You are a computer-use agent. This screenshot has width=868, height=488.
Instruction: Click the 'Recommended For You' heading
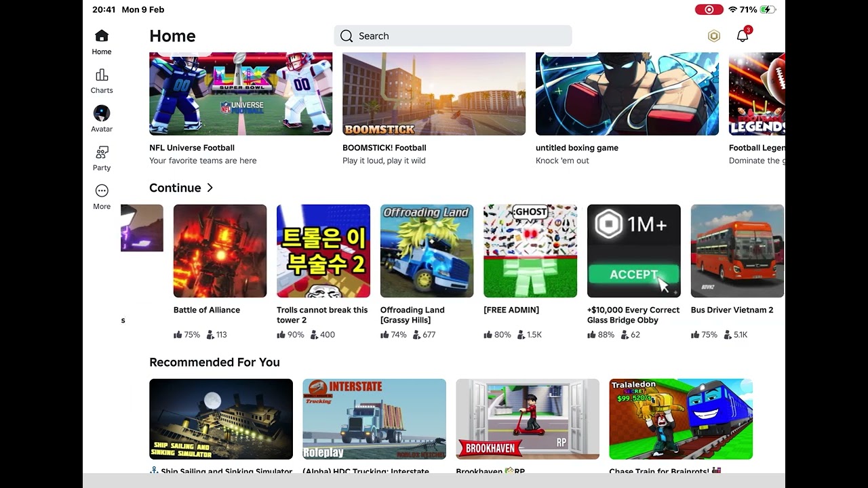(214, 362)
